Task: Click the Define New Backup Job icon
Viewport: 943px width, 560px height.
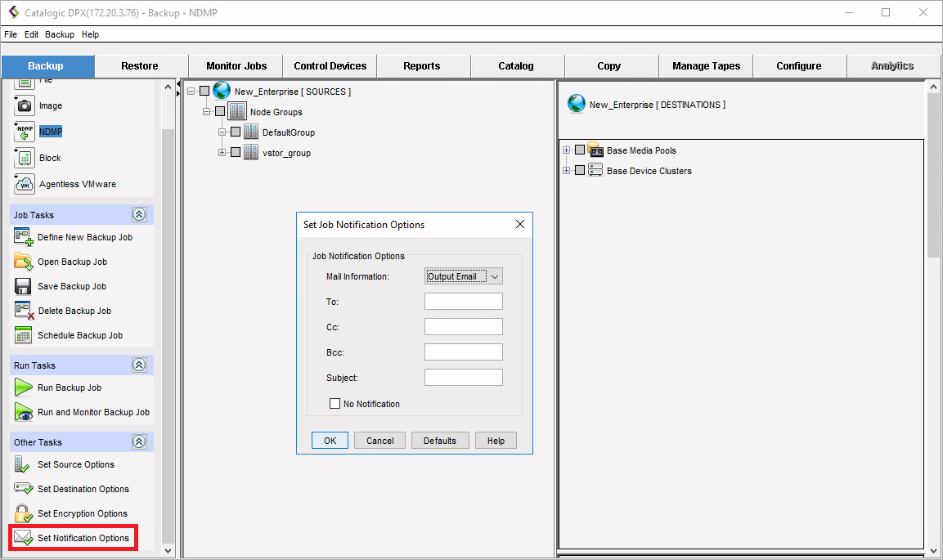Action: tap(24, 237)
